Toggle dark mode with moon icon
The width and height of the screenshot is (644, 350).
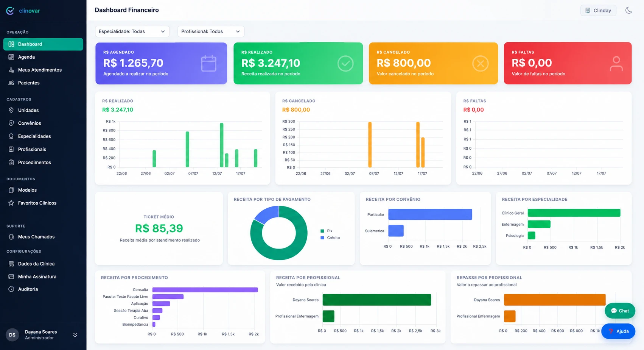(x=629, y=10)
